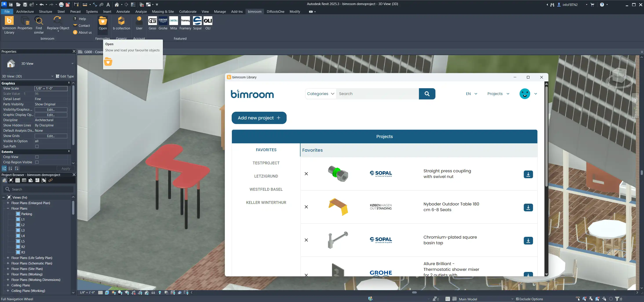This screenshot has height=302, width=644.
Task: Check Crop Region Visible option
Action: pos(37,162)
